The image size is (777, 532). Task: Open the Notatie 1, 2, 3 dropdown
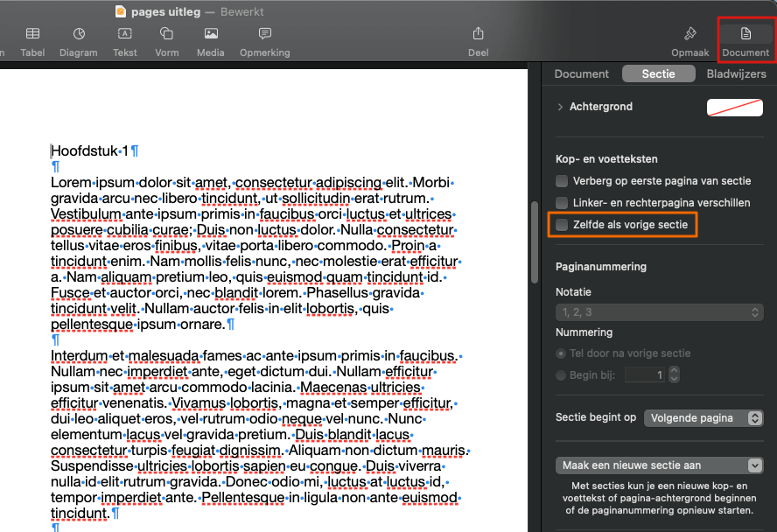(660, 312)
